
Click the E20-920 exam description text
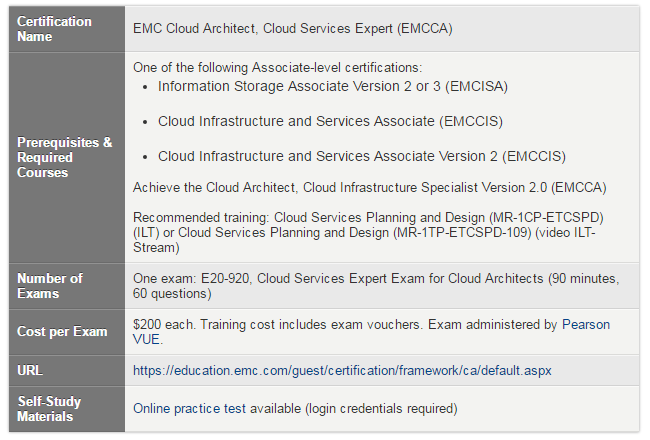coord(376,286)
